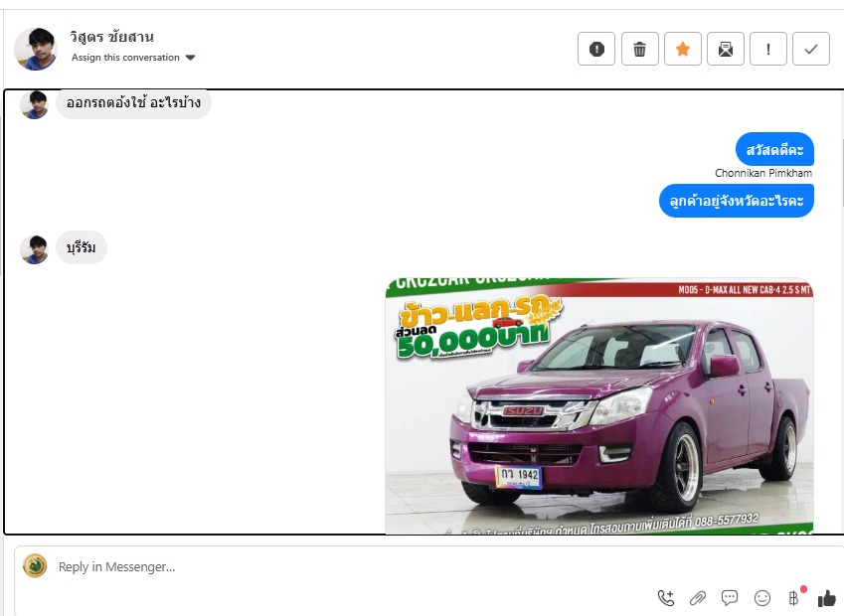Click message ออกรถต้องใช้ อะไรบ้าง
Image resolution: width=844 pixels, height=616 pixels.
133,103
